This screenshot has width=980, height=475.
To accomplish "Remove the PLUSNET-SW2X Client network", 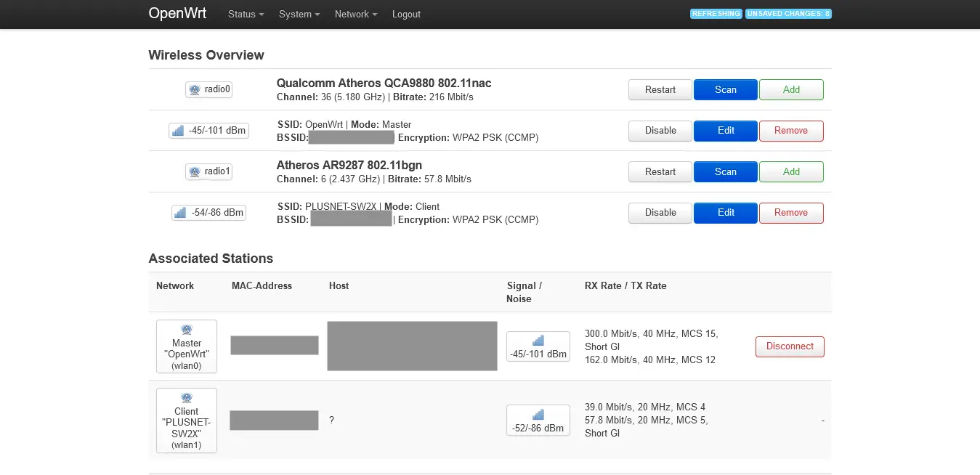I will click(791, 213).
